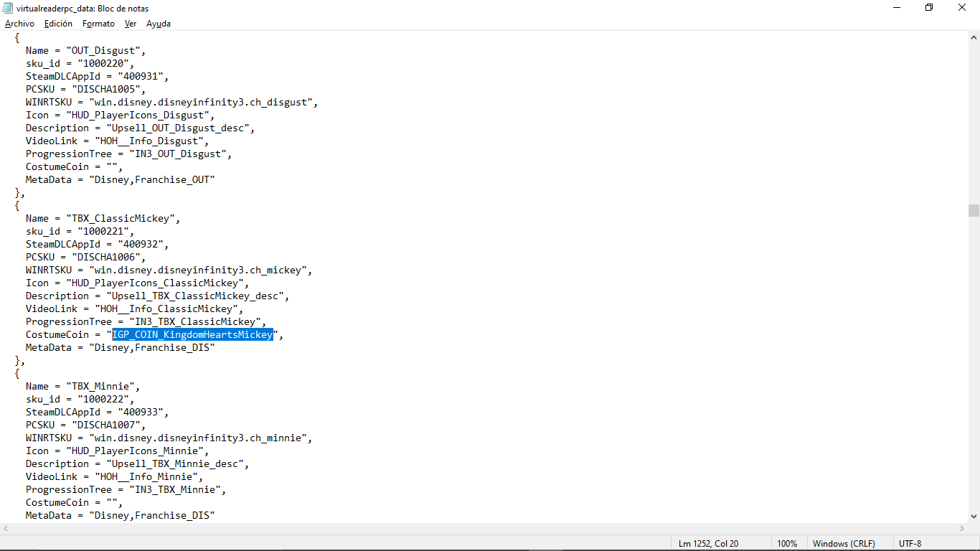This screenshot has height=551, width=980.
Task: Close the Bloc de notas window
Action: pyautogui.click(x=962, y=8)
